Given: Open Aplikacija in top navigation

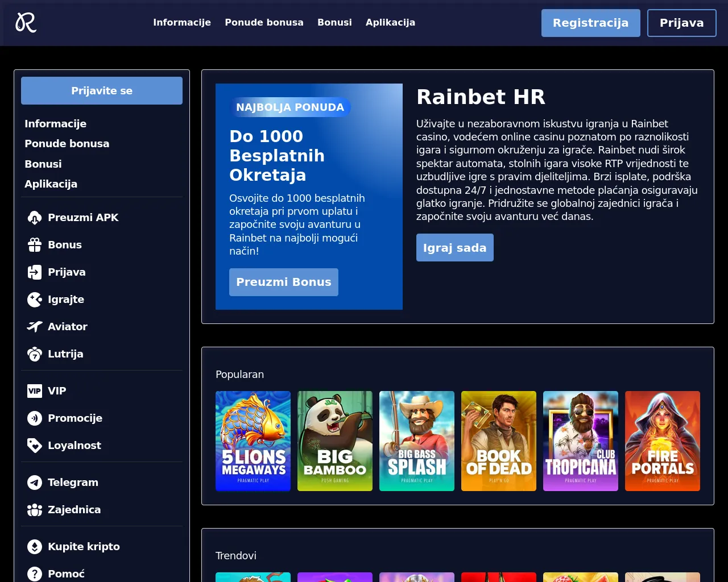Looking at the screenshot, I should 390,23.
